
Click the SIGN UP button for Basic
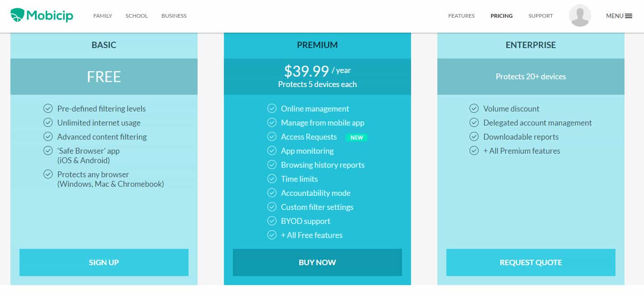pyautogui.click(x=104, y=262)
